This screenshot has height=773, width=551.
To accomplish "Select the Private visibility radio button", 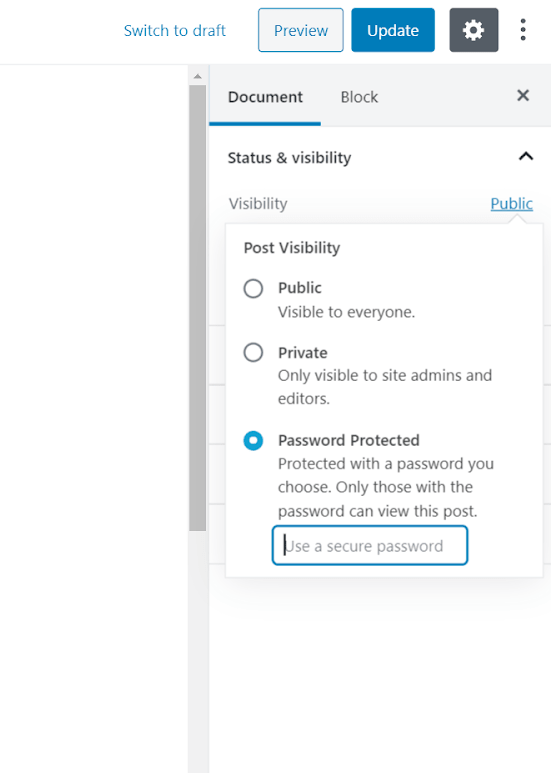I will pos(253,352).
